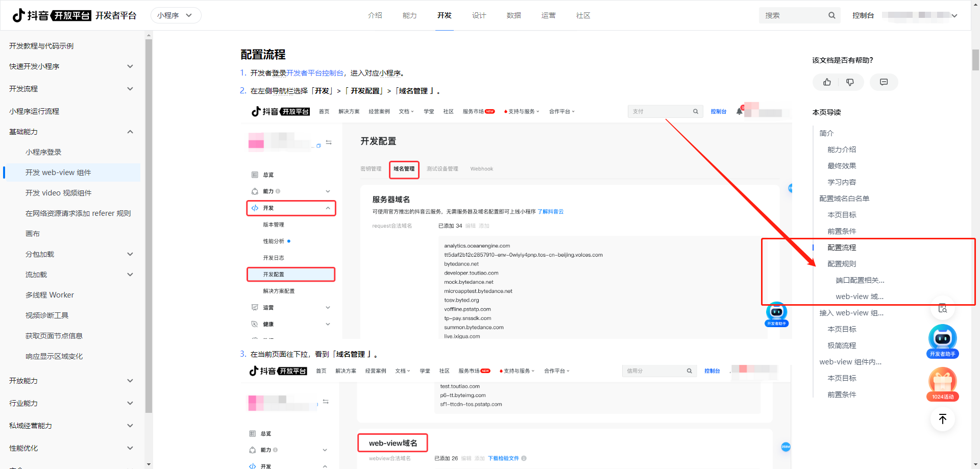Jump to web-view 域 in page guide
980x469 pixels.
860,297
